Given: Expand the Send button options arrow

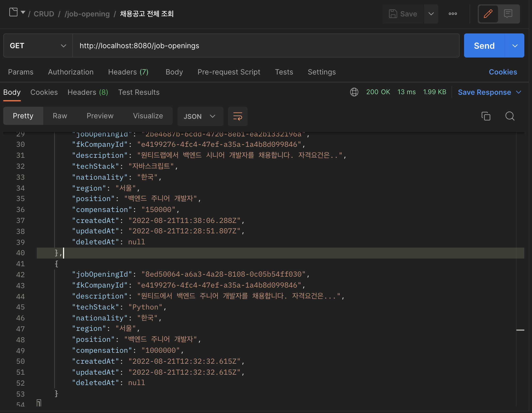Looking at the screenshot, I should point(515,45).
